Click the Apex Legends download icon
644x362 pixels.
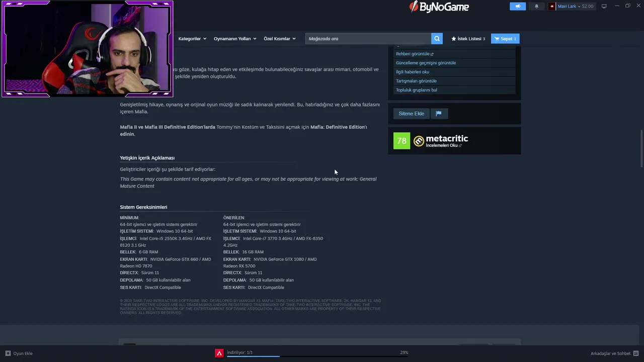(x=219, y=353)
